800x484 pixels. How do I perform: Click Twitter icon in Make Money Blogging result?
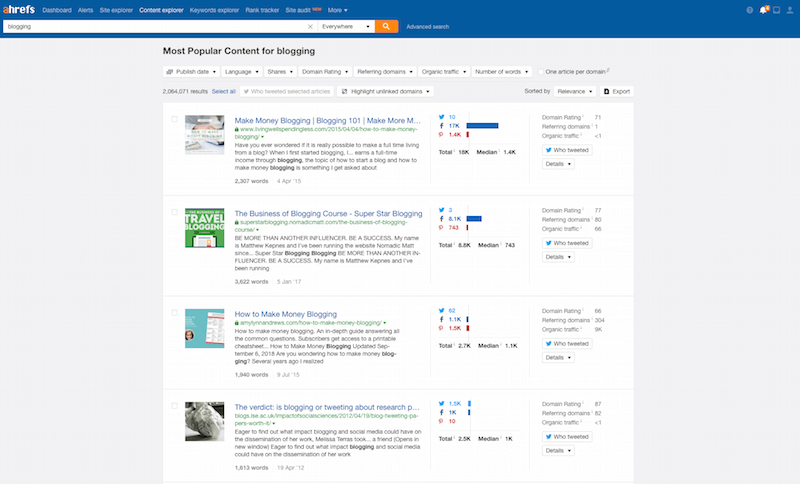tap(441, 117)
